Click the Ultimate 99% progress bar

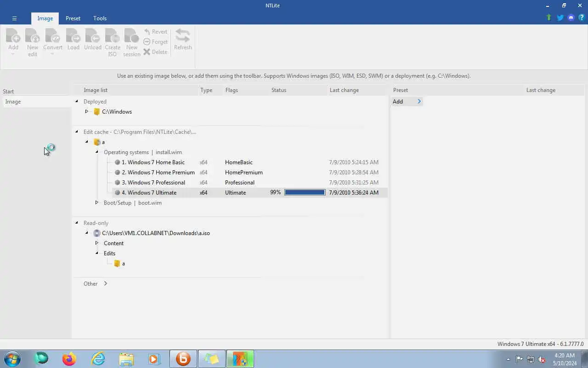click(x=305, y=193)
